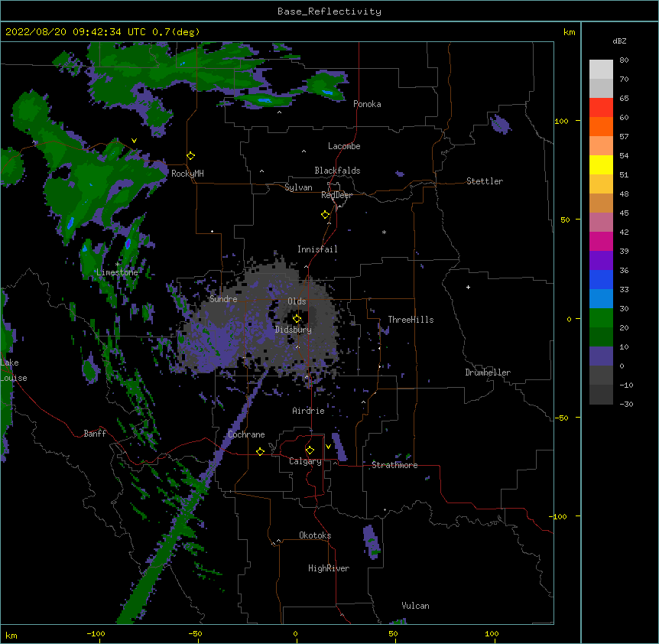
Task: Click the yellow diamond marker below the Cochrane label
Action: pos(261,451)
